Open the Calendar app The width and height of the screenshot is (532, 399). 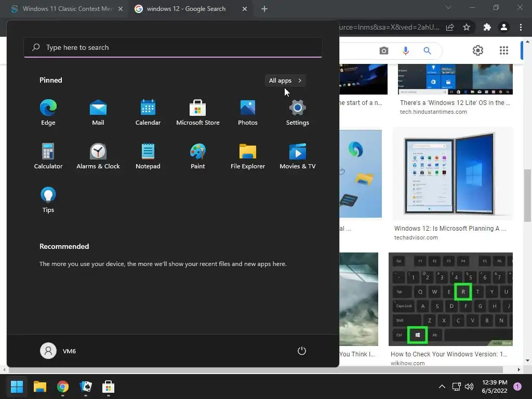148,113
